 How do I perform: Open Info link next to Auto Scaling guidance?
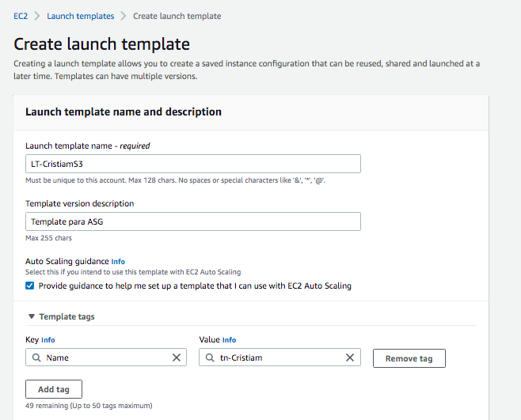[118, 261]
